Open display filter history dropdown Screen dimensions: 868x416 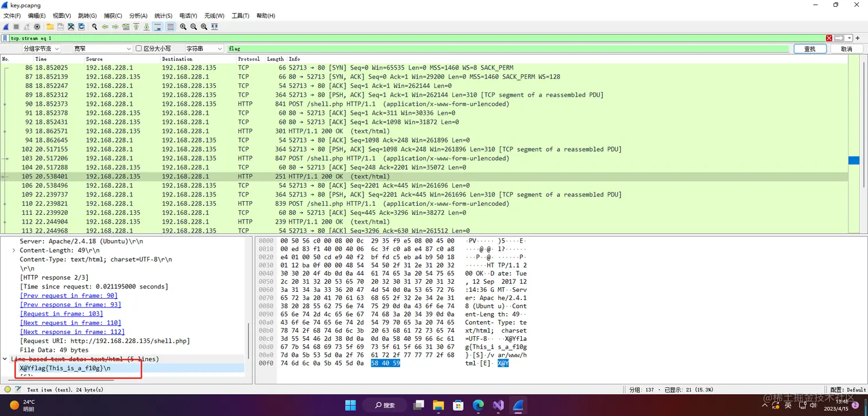click(850, 38)
